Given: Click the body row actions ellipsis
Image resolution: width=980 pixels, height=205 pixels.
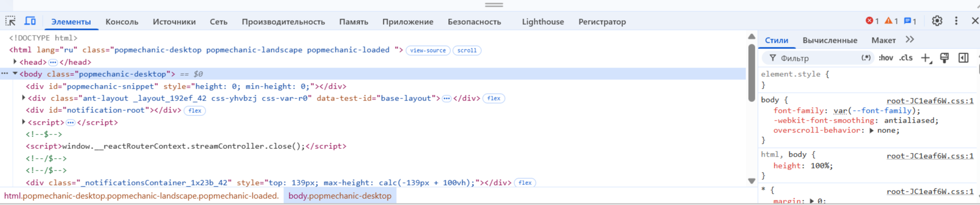Looking at the screenshot, I should [5, 74].
